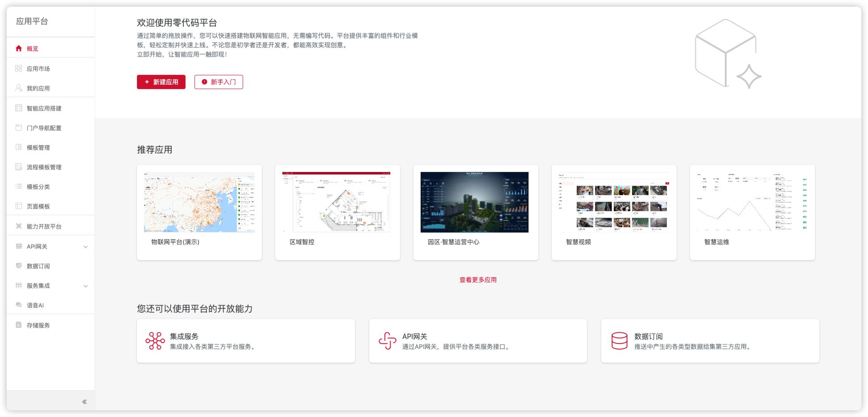Viewport: 868px width, 417px height.
Task: Expand the API网关 submenu chevron
Action: pyautogui.click(x=86, y=247)
